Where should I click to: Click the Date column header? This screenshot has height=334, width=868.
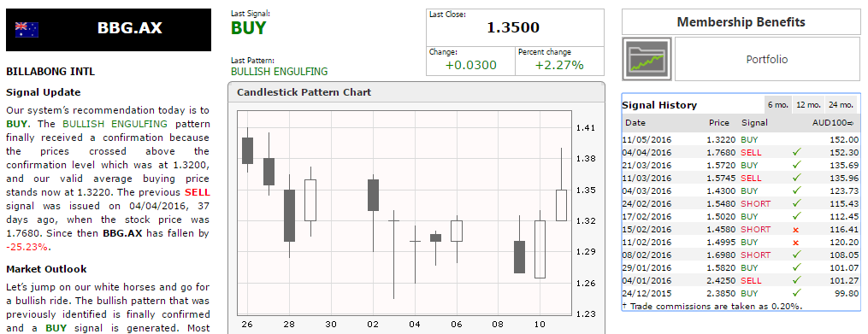point(635,123)
